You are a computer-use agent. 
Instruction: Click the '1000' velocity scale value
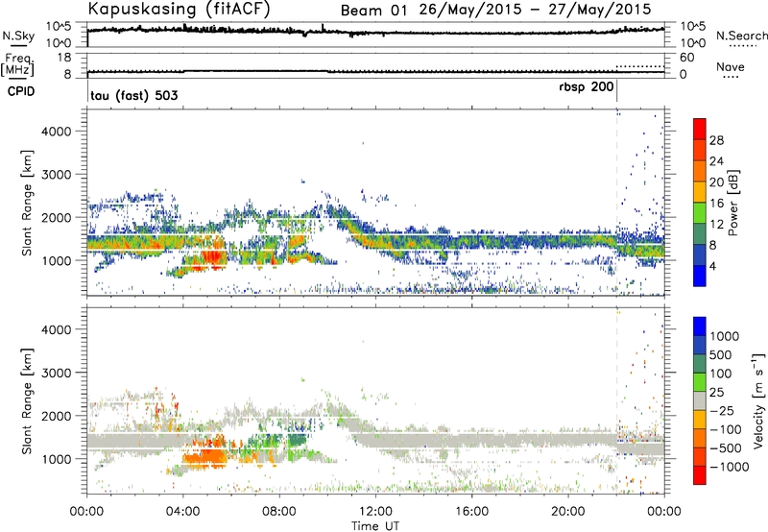point(724,336)
